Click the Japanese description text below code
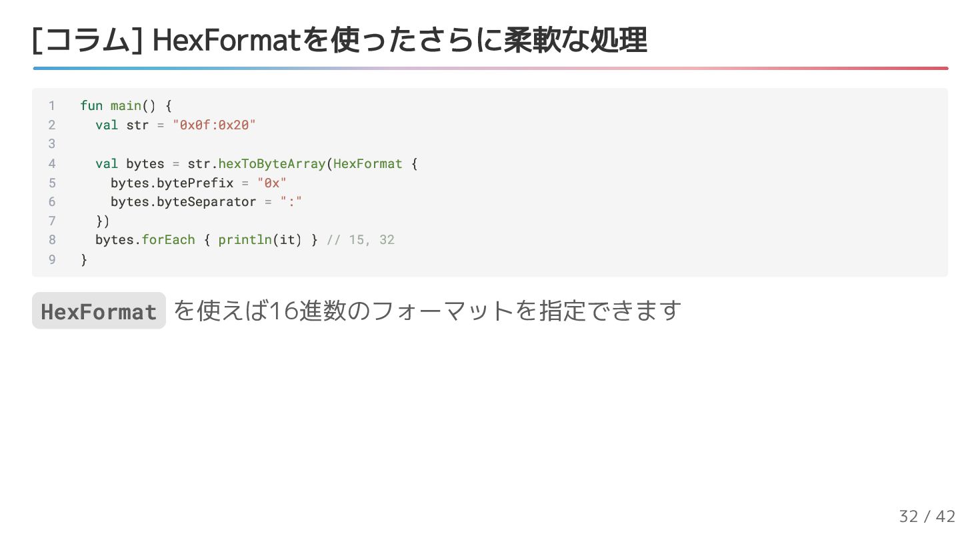The width and height of the screenshot is (980, 552). tap(427, 311)
